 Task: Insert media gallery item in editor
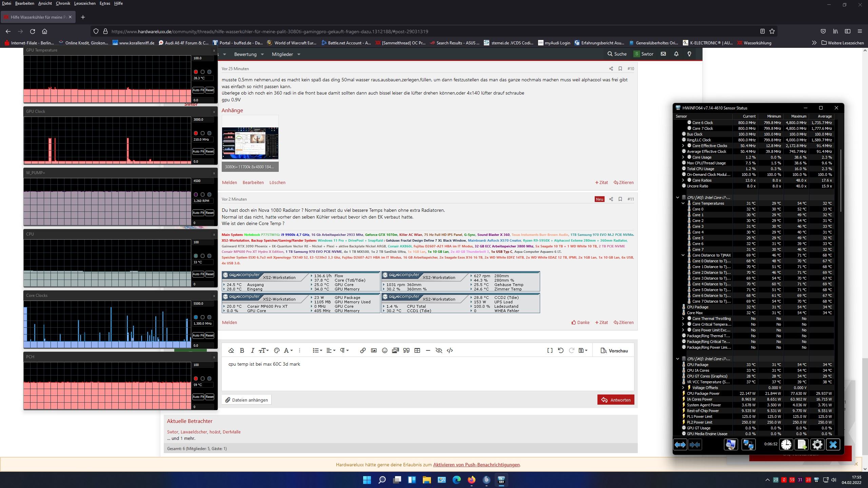pyautogui.click(x=395, y=350)
